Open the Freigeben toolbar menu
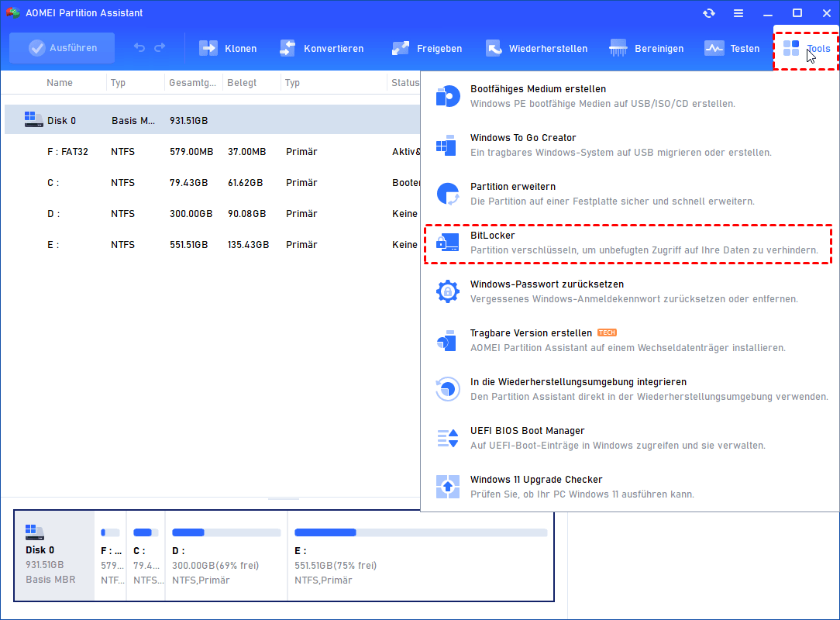Viewport: 840px width, 620px height. click(x=427, y=48)
